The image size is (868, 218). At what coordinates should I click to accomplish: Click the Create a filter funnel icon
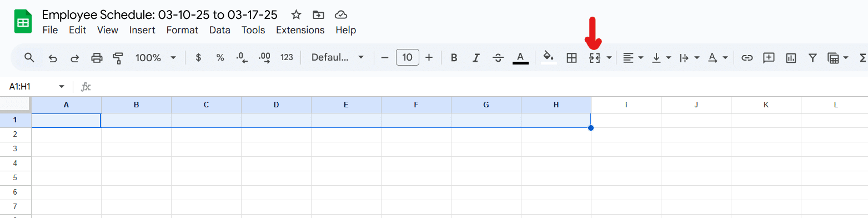click(812, 58)
